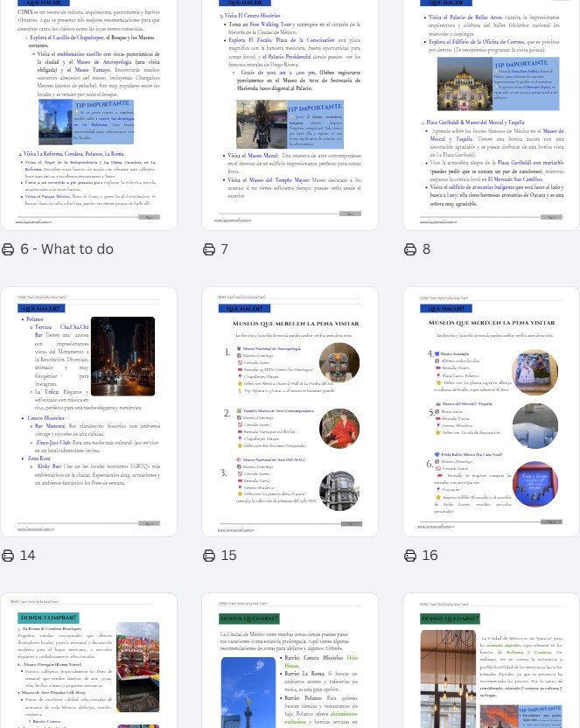Viewport: 580px width, 728px height.
Task: Select the page 15 label
Action: [228, 556]
